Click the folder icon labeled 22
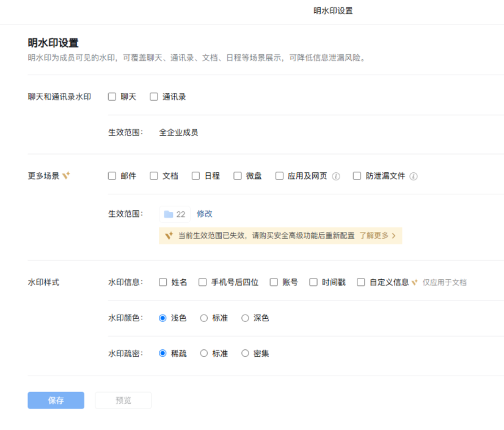 (169, 214)
